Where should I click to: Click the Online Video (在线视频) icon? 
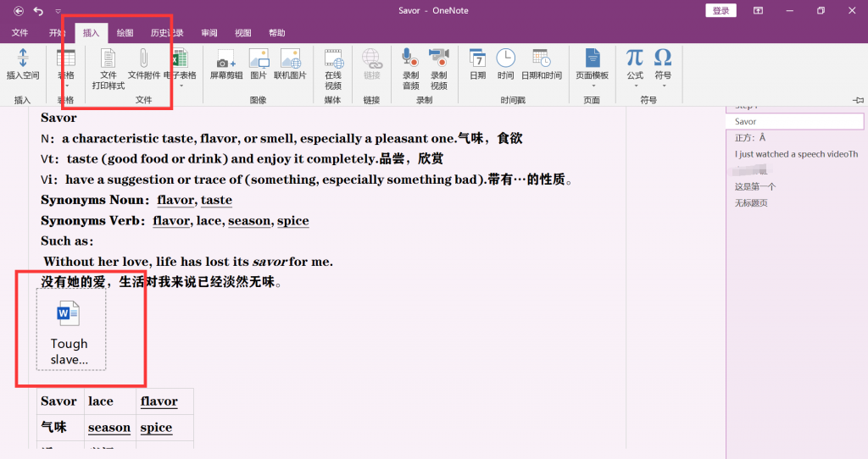click(333, 58)
